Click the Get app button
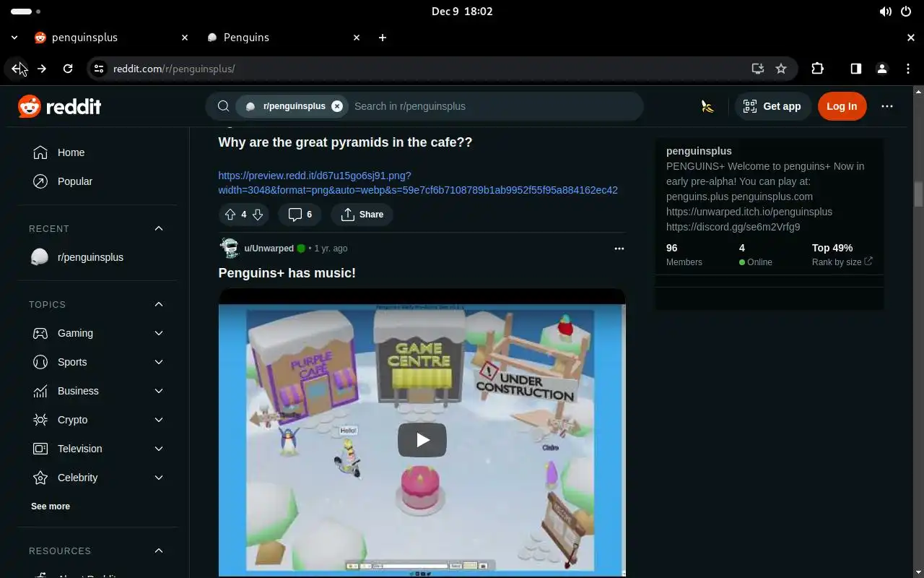 pyautogui.click(x=773, y=106)
